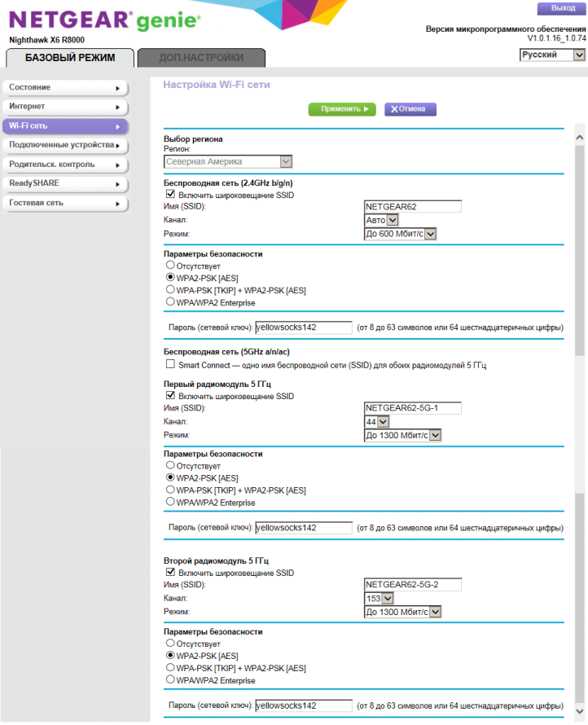
Task: Open mode dropdown for second 5 GHz radio
Action: (402, 612)
